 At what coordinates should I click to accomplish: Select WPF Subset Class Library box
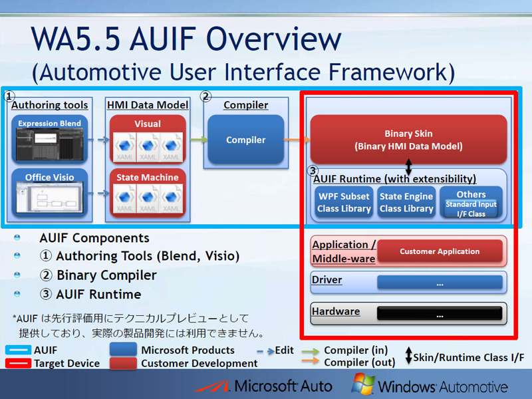[x=344, y=202]
